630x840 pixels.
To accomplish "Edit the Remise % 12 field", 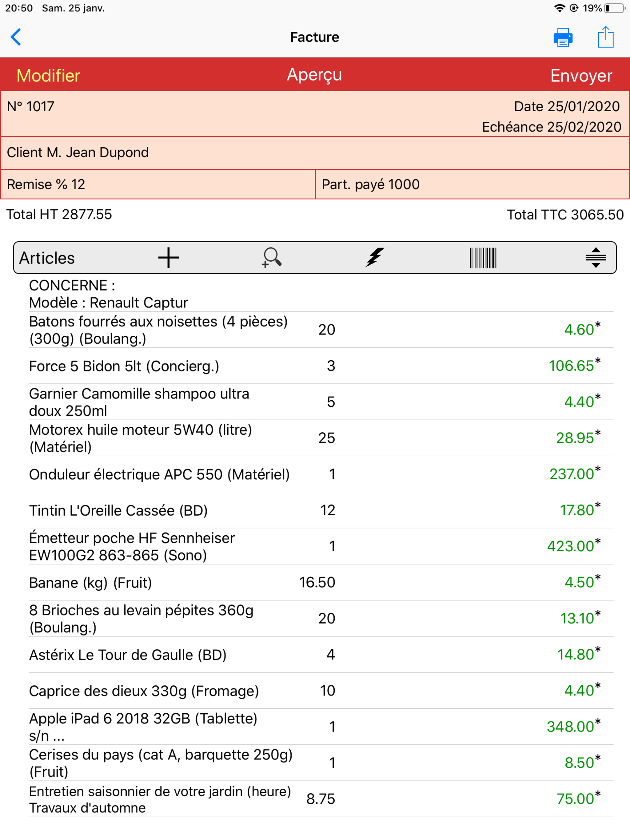I will [x=158, y=184].
